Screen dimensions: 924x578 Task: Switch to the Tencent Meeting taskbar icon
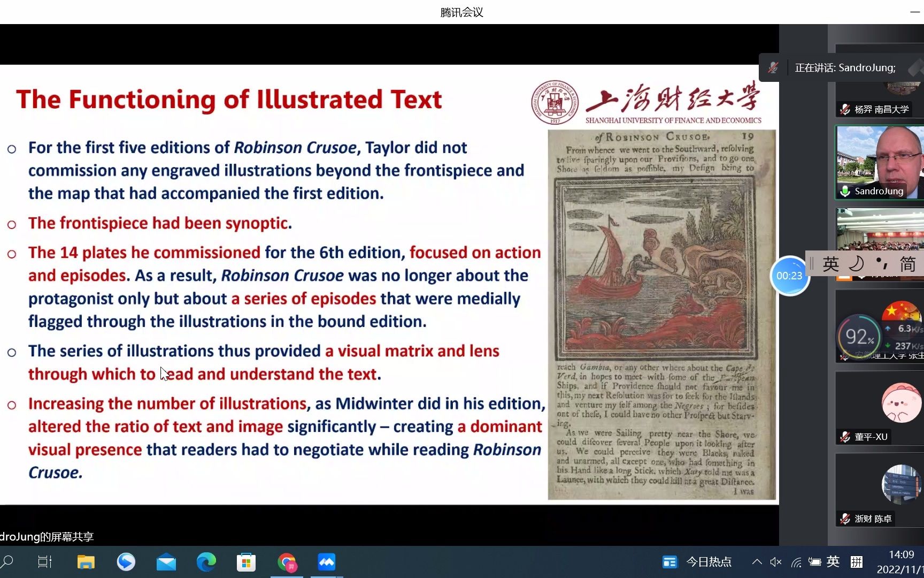[327, 562]
